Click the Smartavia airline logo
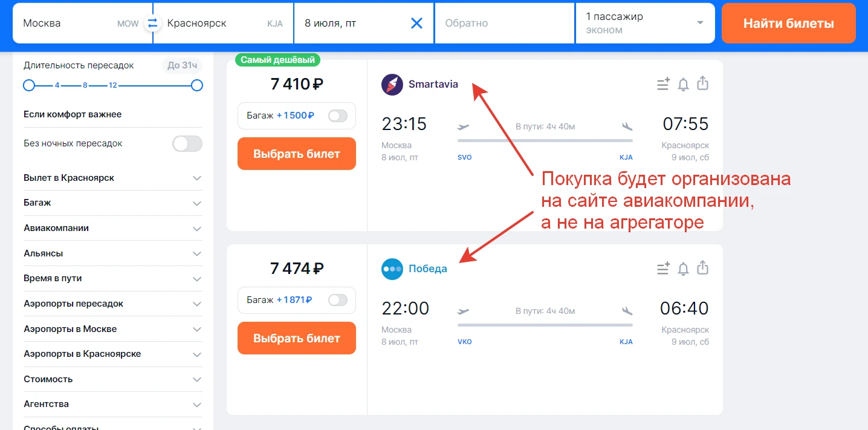Viewport: 868px width, 430px height. [x=392, y=85]
